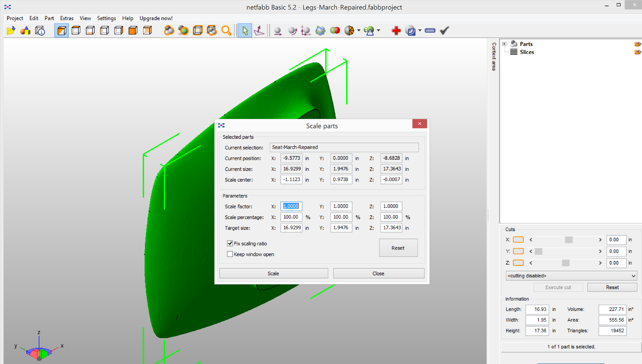Open dropdown arrow beside globe warning icon

pos(378,31)
